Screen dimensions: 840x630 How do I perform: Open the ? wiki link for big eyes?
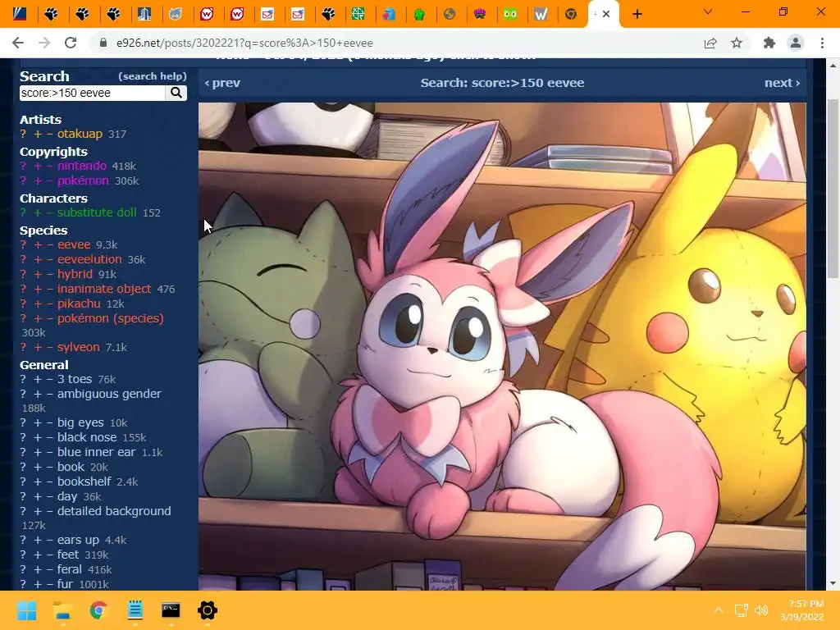pyautogui.click(x=23, y=422)
